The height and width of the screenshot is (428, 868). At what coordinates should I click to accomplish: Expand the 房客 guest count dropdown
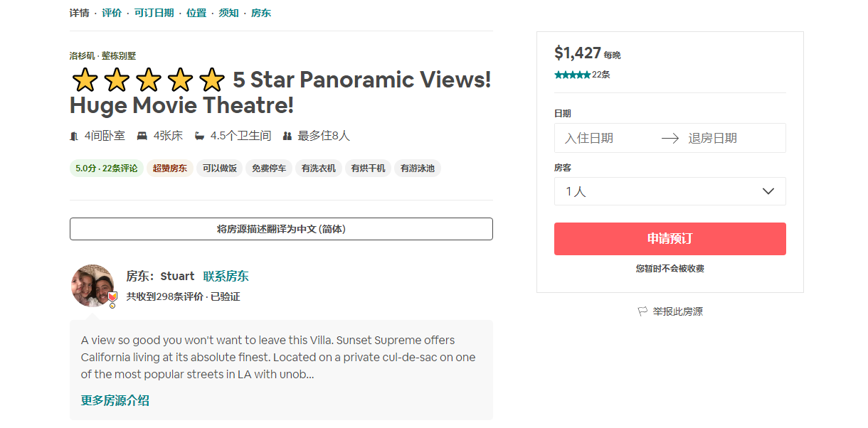(x=669, y=191)
